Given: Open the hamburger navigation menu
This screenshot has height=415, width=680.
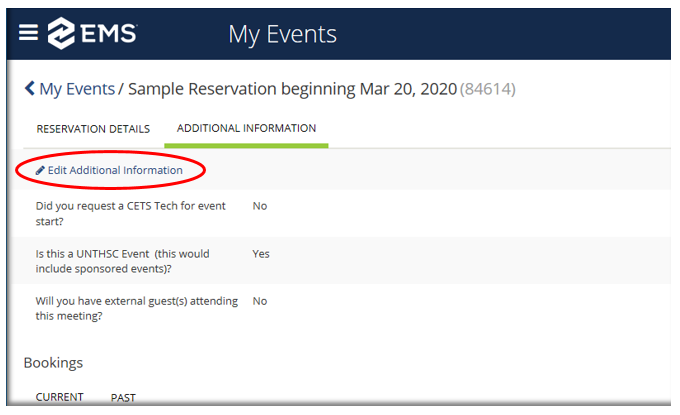Looking at the screenshot, I should tap(28, 32).
